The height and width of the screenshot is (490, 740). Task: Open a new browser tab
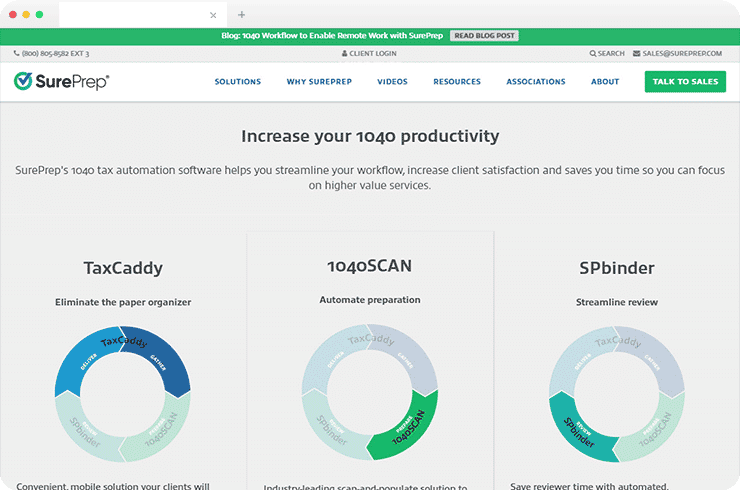pos(242,15)
